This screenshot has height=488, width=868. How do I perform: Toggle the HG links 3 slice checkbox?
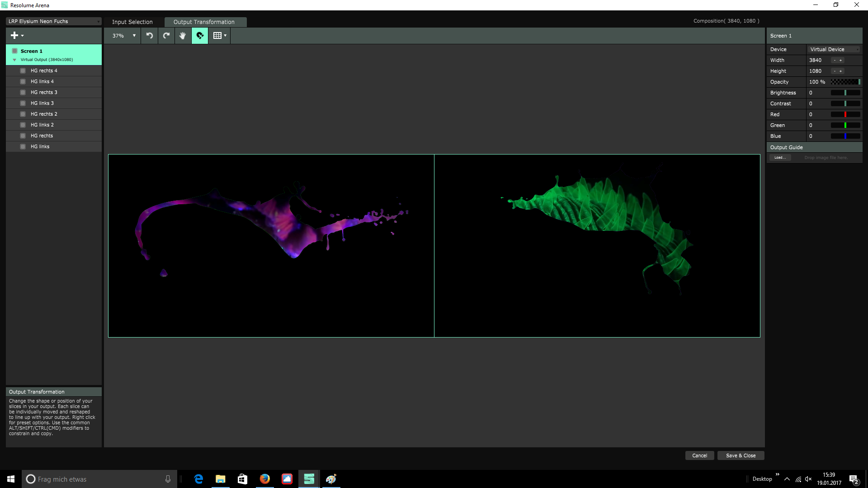click(23, 103)
